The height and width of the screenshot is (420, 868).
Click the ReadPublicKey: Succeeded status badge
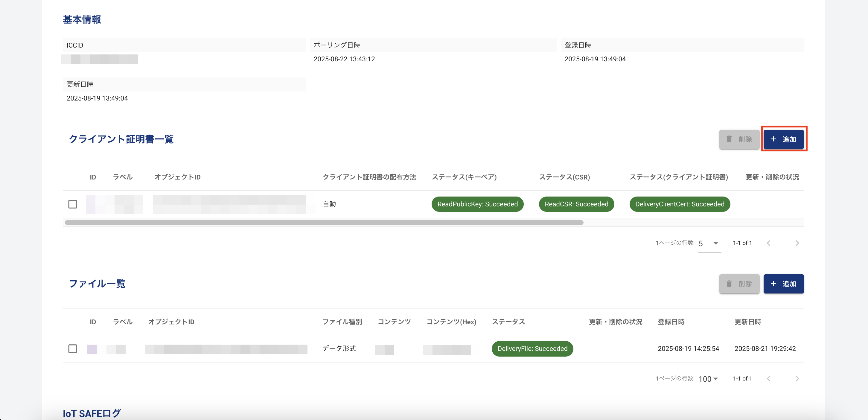[x=477, y=204]
